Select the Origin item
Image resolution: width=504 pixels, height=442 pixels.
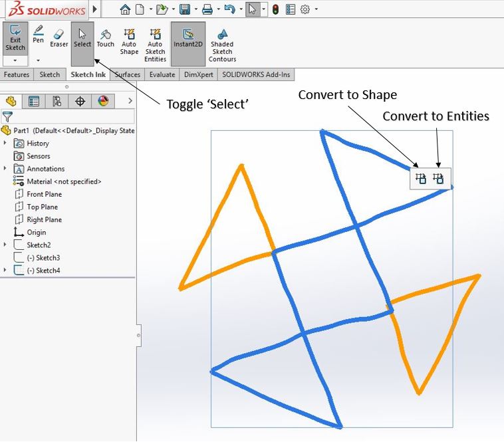click(x=37, y=232)
